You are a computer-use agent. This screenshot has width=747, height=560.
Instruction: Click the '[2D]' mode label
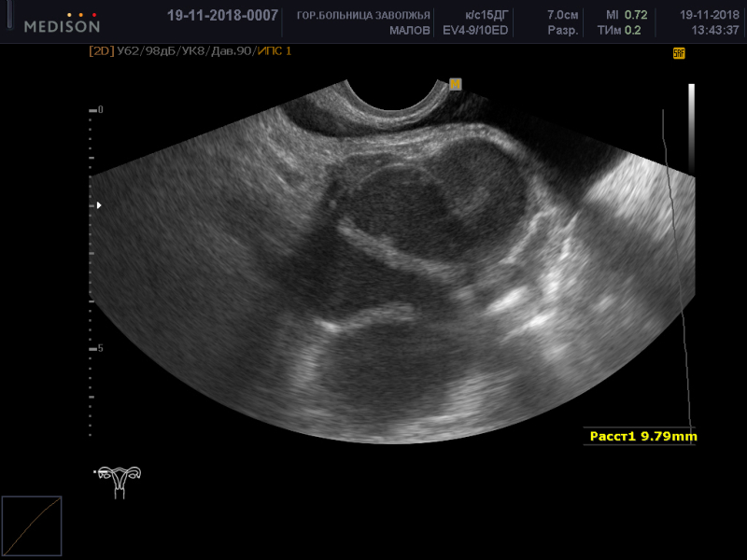[102, 51]
